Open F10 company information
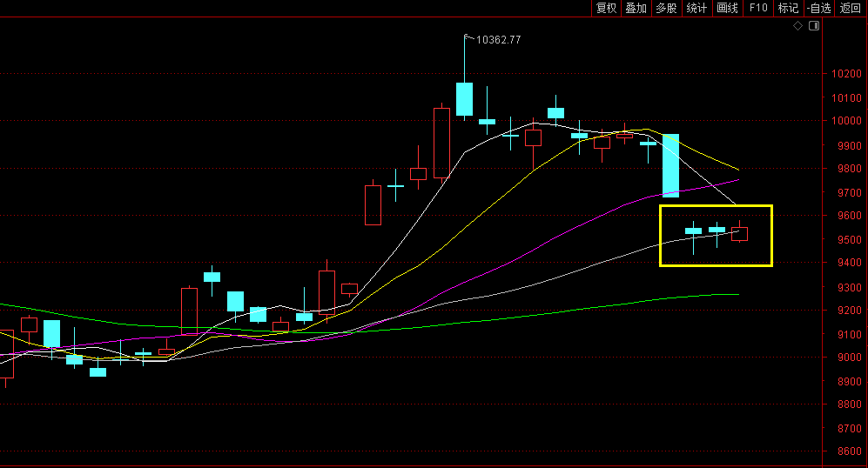Viewport: 868px width, 468px height. [x=757, y=8]
